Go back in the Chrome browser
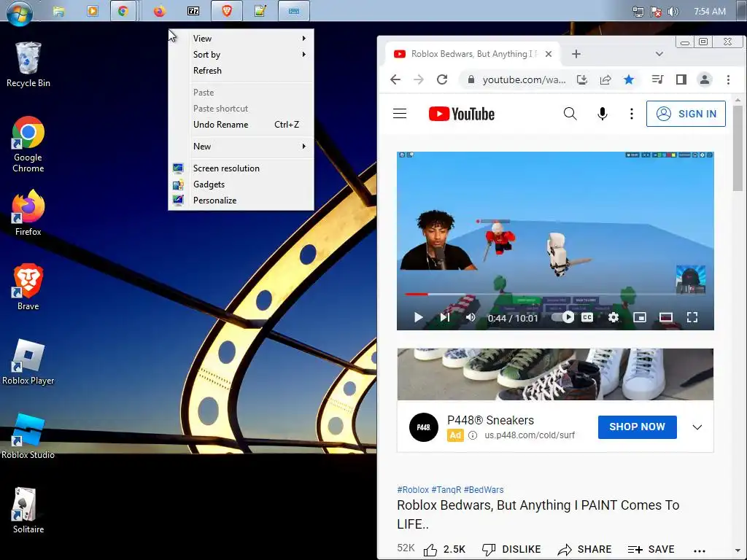The image size is (747, 560). tap(395, 79)
